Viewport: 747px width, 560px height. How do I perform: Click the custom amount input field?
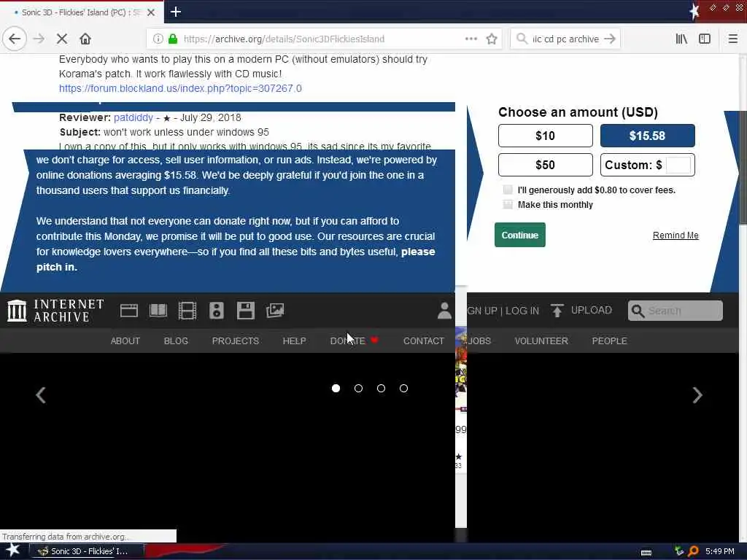678,166
